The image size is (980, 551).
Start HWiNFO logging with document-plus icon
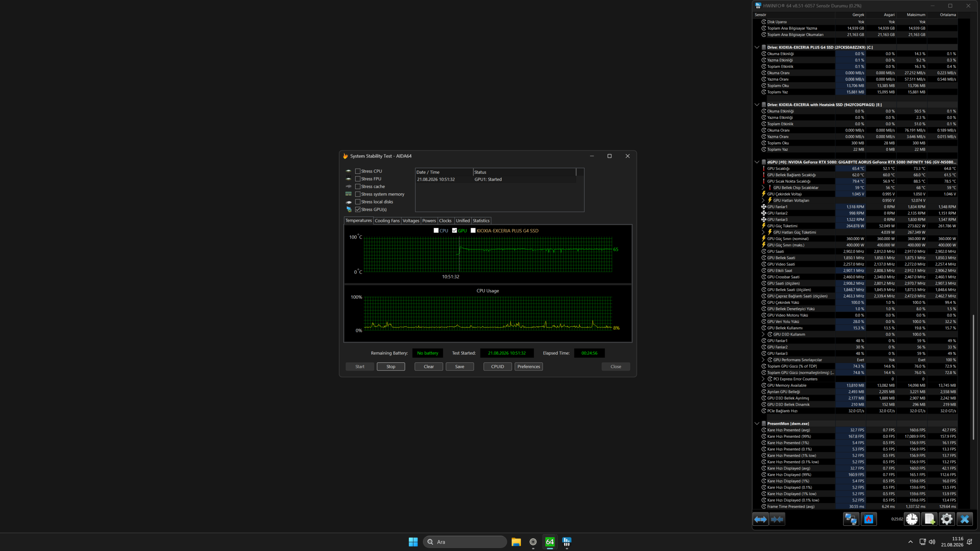click(x=929, y=519)
